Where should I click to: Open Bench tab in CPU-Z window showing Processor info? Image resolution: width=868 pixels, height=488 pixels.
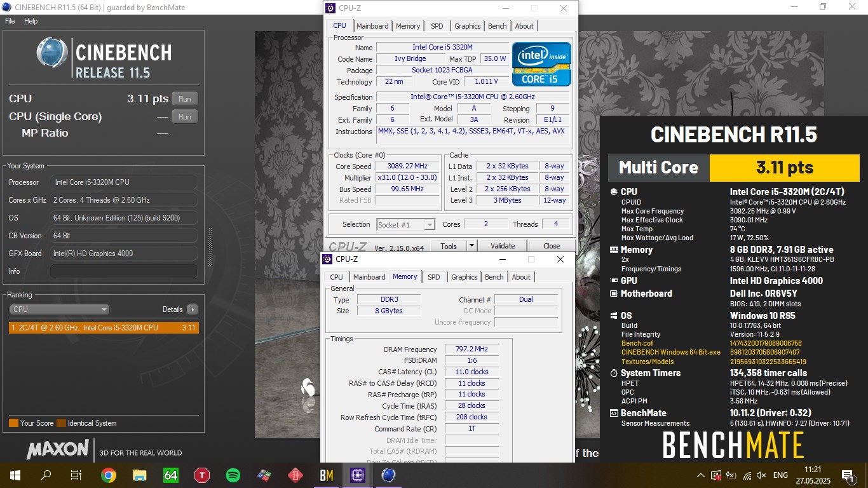tap(498, 26)
